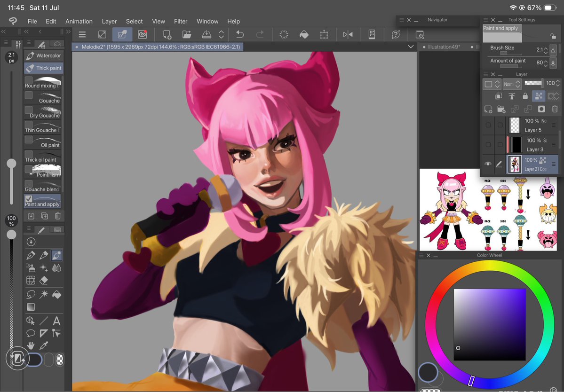
Task: Toggle Clip to Layer Below button
Action: click(499, 96)
